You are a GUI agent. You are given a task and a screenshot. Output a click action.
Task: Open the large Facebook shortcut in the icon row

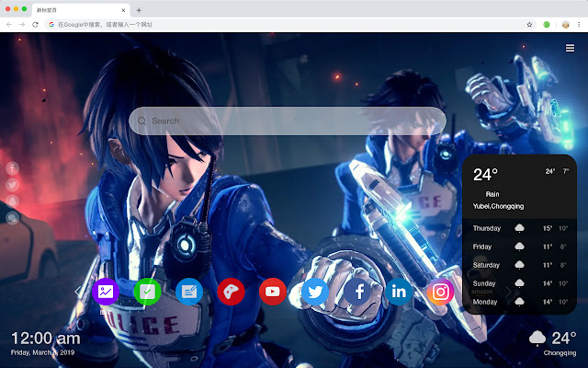pyautogui.click(x=357, y=292)
